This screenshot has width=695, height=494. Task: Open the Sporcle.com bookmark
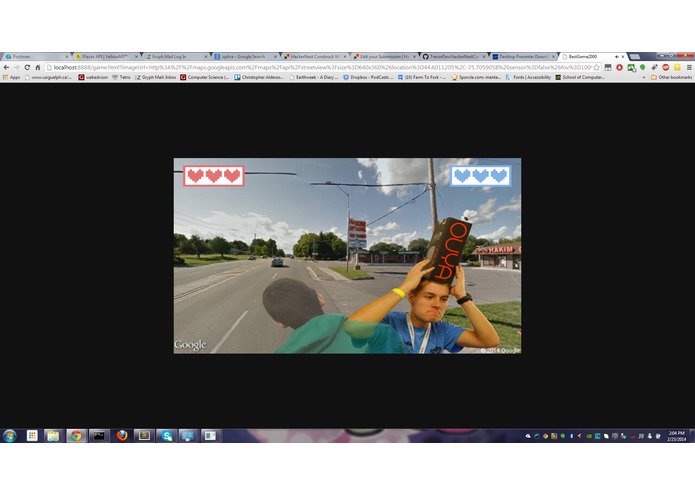(x=476, y=77)
